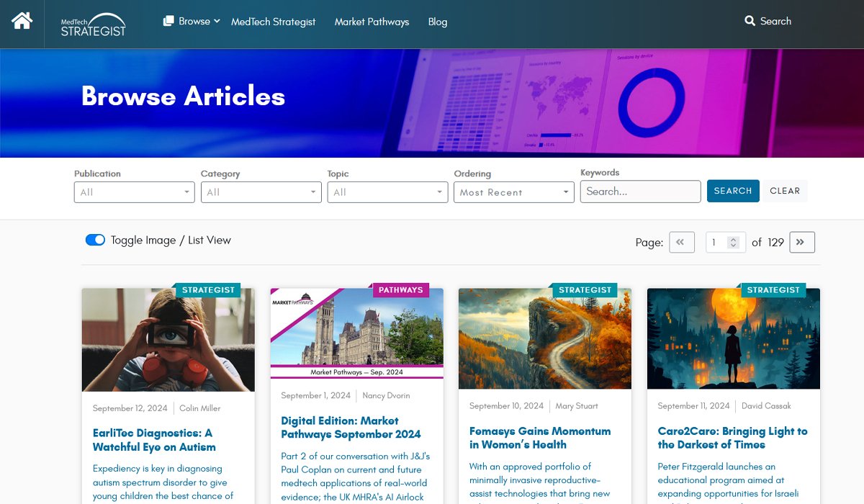Viewport: 864px width, 504px height.
Task: Click STRATEGIST tag on EarliTec card
Action: (208, 290)
